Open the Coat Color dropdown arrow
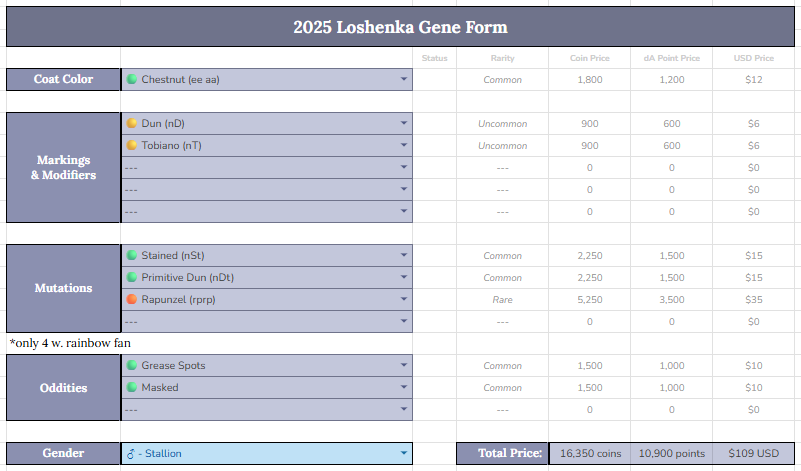 pyautogui.click(x=404, y=79)
